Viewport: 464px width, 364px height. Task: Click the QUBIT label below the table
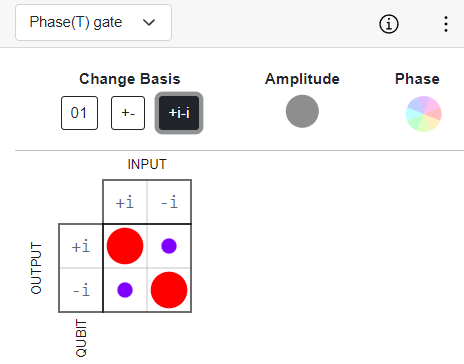point(81,338)
